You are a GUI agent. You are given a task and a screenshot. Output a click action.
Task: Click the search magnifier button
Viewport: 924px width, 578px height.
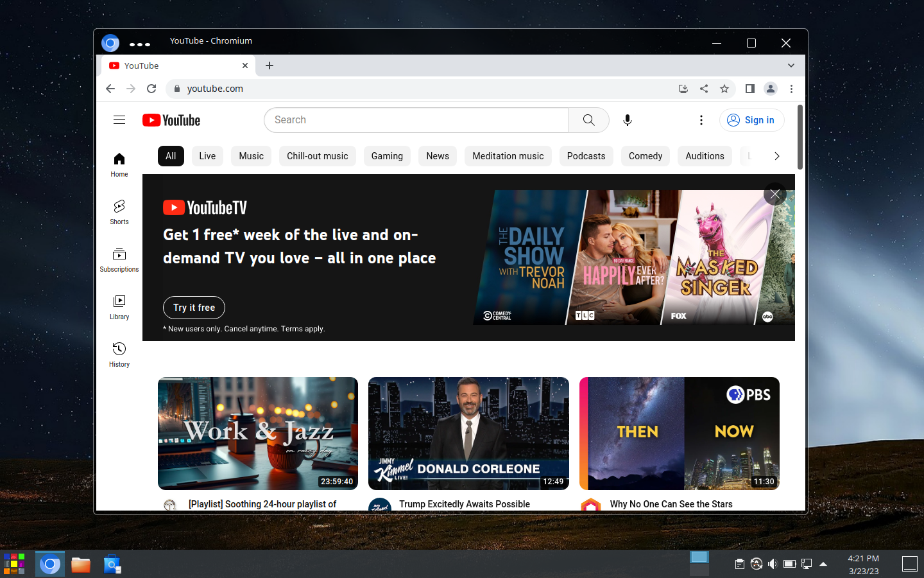(x=588, y=120)
